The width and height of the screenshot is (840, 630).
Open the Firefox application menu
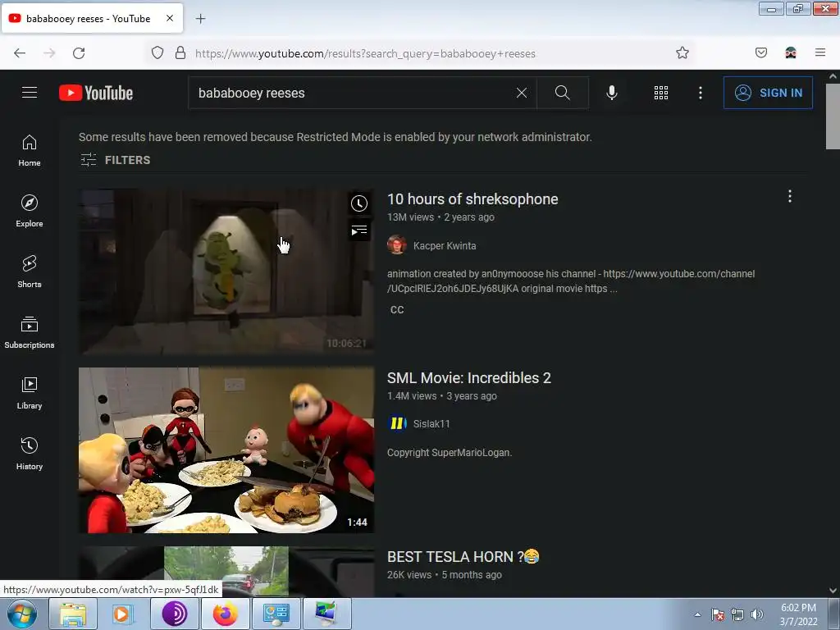pyautogui.click(x=820, y=52)
